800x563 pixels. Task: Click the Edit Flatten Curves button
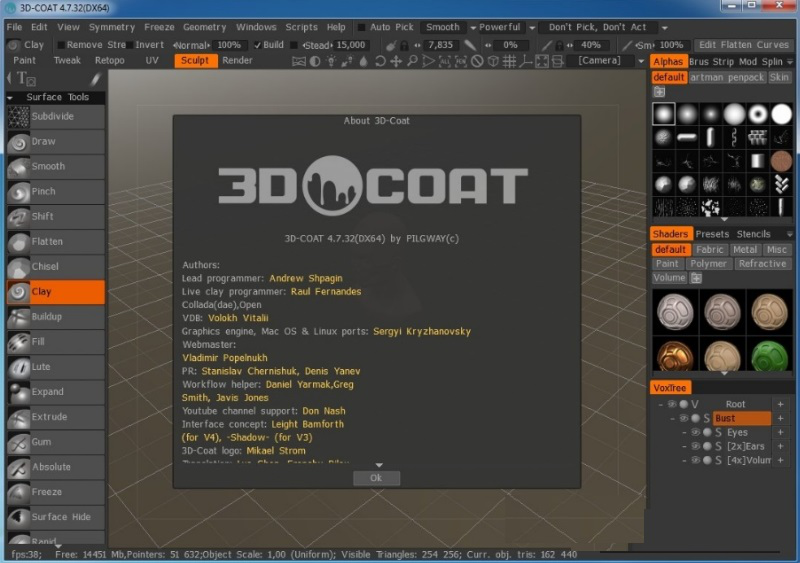click(x=743, y=45)
